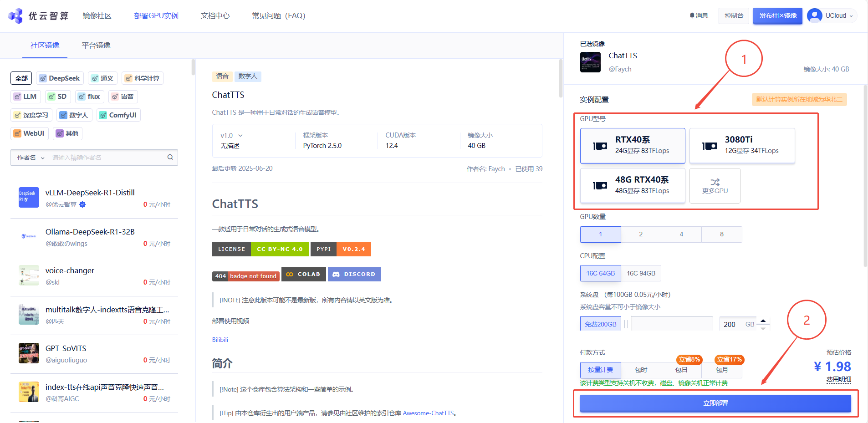The width and height of the screenshot is (868, 423).
Task: Click the 更多GPU shuffle icon
Action: click(x=715, y=182)
